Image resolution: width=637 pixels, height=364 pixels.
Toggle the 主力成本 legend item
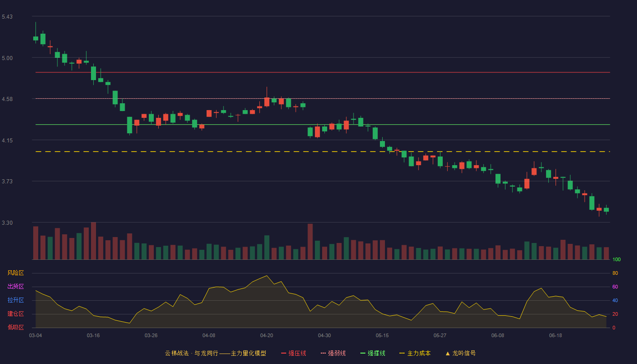[415, 353]
